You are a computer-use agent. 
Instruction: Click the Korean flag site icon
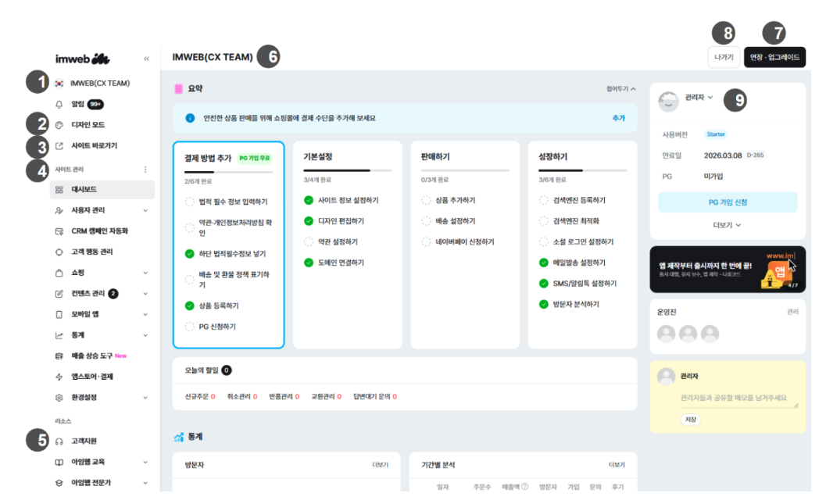pos(59,83)
